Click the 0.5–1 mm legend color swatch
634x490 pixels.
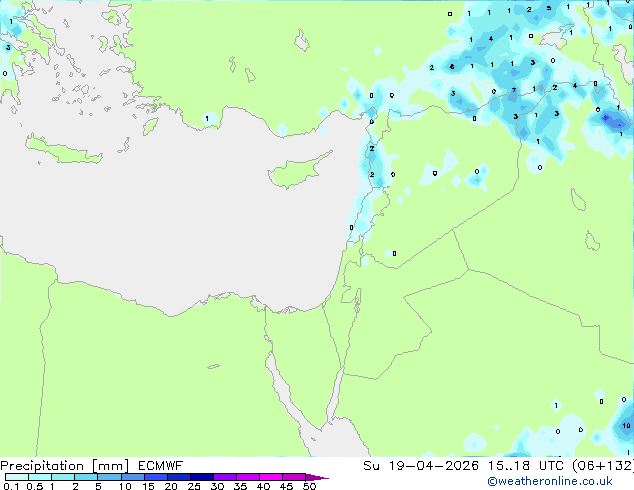point(40,477)
